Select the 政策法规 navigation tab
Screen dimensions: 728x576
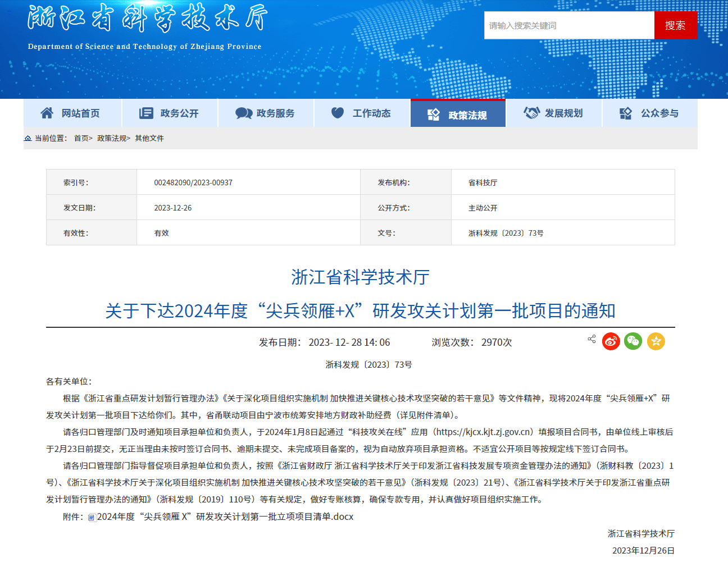coord(458,114)
